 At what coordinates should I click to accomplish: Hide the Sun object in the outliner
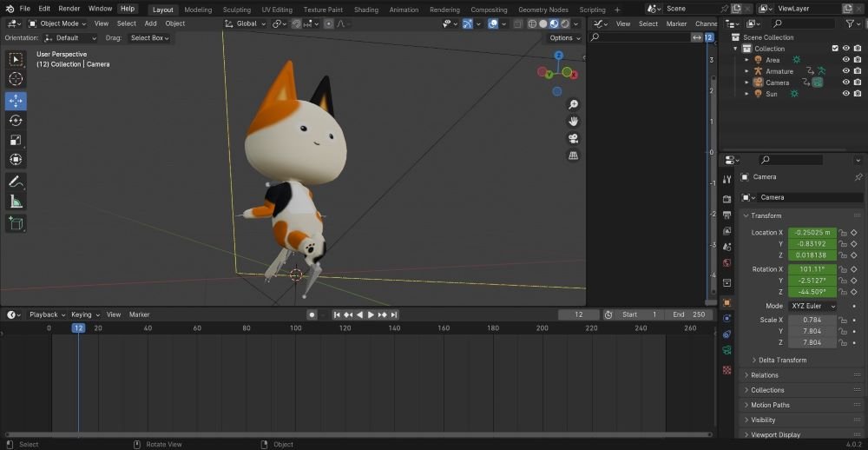click(846, 94)
